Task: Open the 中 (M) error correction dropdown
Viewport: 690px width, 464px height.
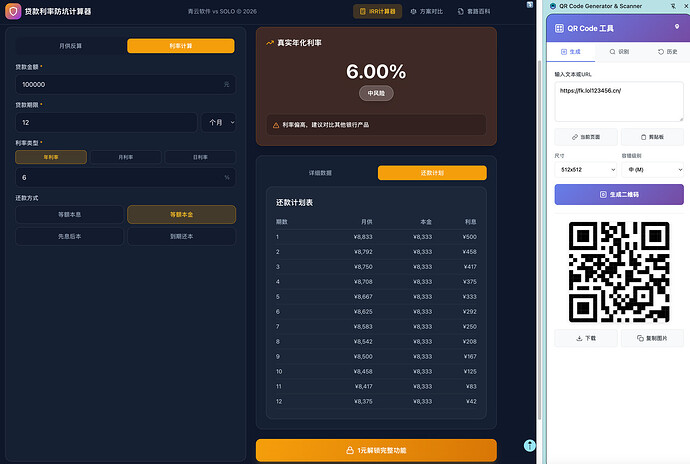Action: 653,170
